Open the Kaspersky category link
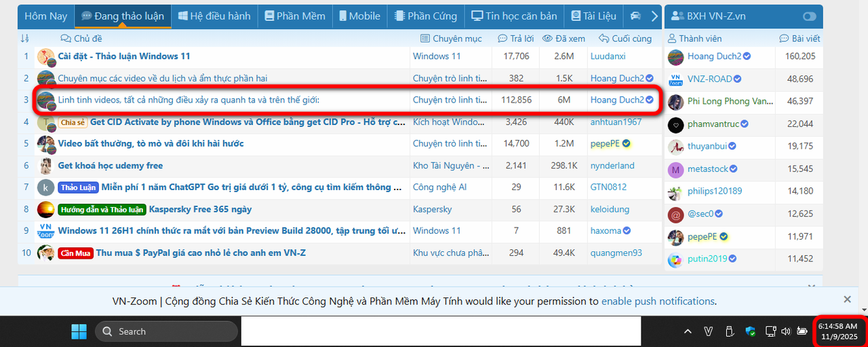 point(432,209)
